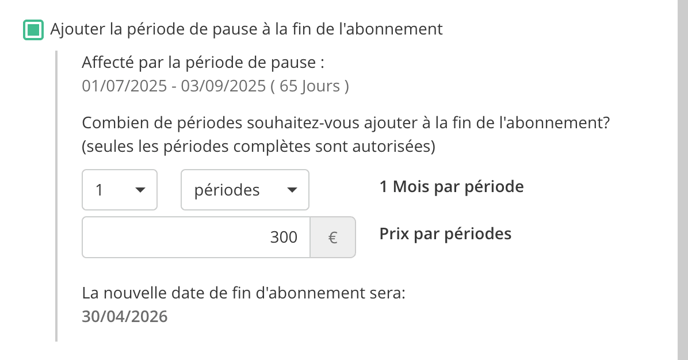Focus the price field containing 300
Image resolution: width=688 pixels, height=360 pixels.
click(x=196, y=237)
